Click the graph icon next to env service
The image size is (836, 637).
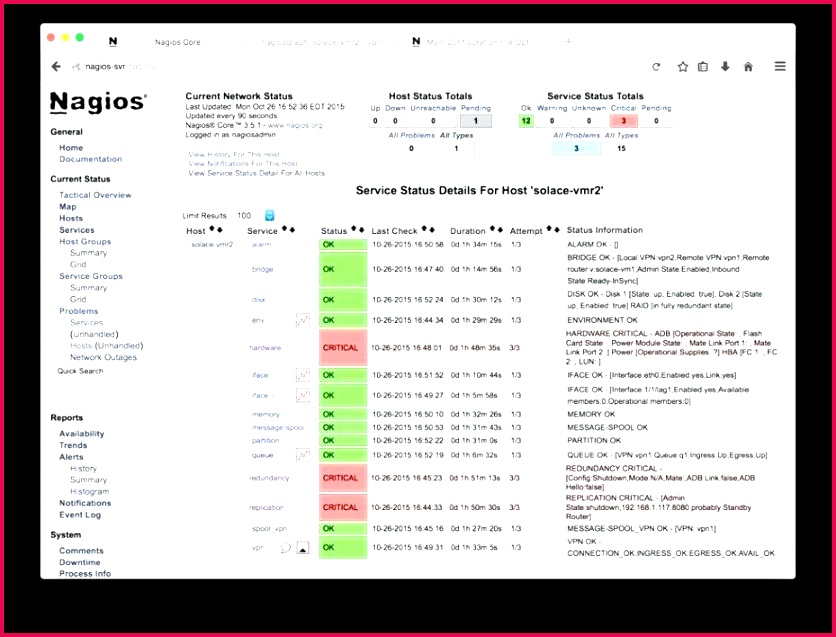tap(303, 321)
